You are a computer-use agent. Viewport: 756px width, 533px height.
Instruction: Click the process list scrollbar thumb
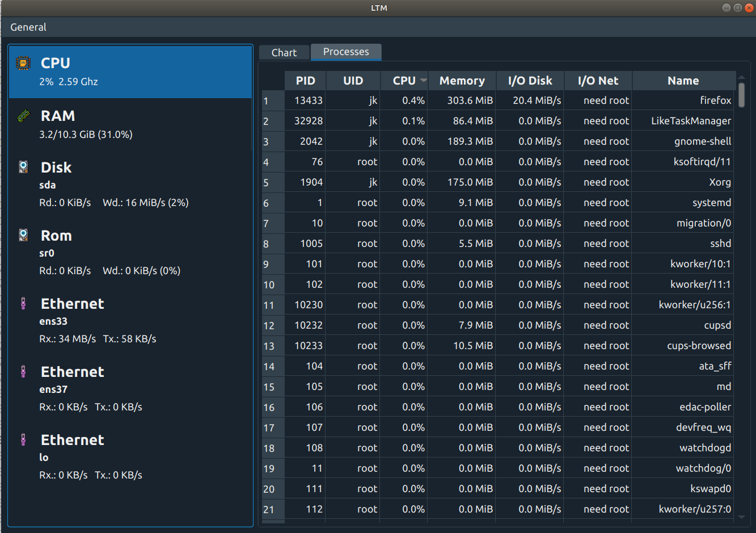click(x=741, y=95)
